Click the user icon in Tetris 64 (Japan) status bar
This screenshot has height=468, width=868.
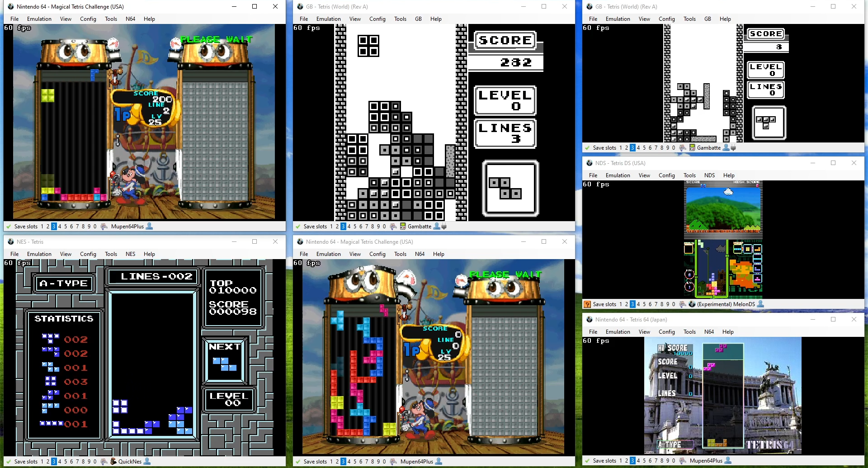728,461
